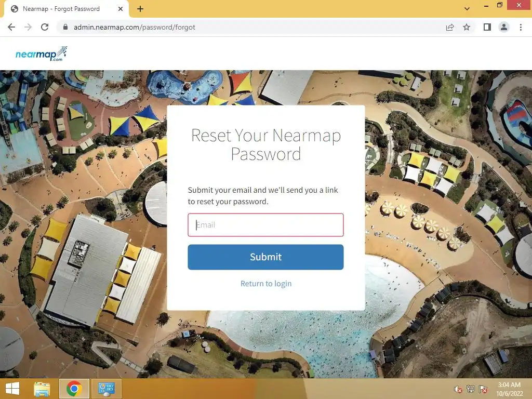Reload the current page
Screen dimensions: 532x399
pos(45,27)
